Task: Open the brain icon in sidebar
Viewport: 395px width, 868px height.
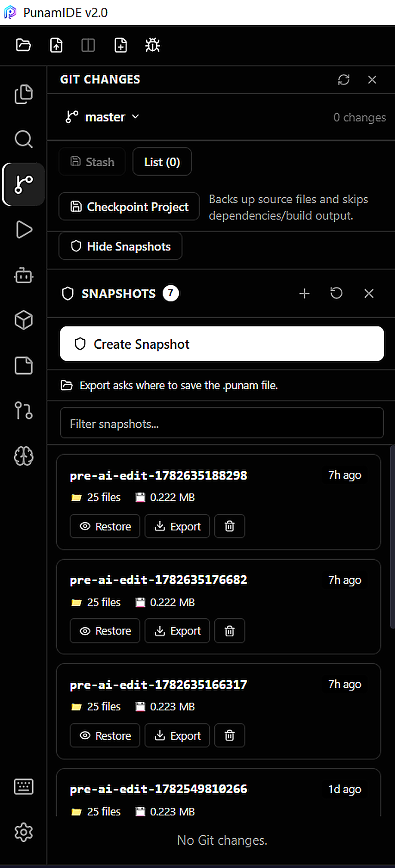Action: [23, 456]
